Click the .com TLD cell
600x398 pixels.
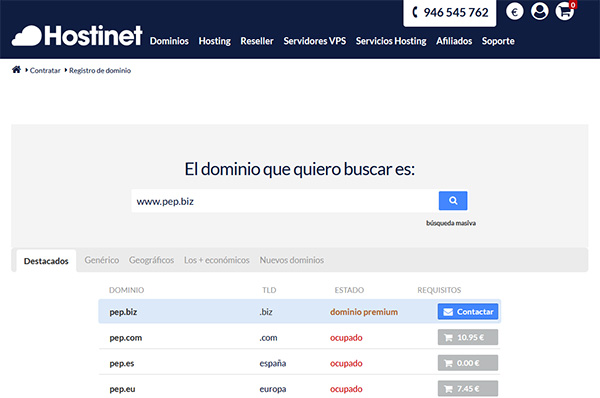[268, 338]
